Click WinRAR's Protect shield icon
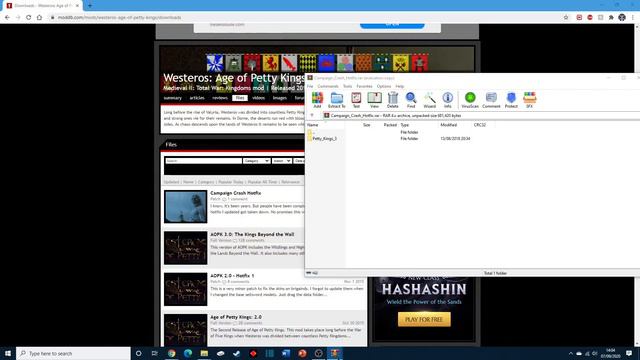The image size is (640, 360). click(x=511, y=100)
